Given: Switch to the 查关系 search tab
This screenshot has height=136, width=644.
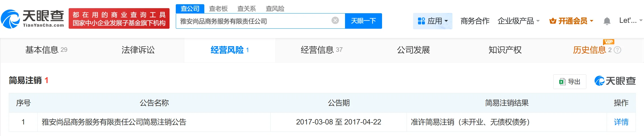Looking at the screenshot, I should (246, 9).
